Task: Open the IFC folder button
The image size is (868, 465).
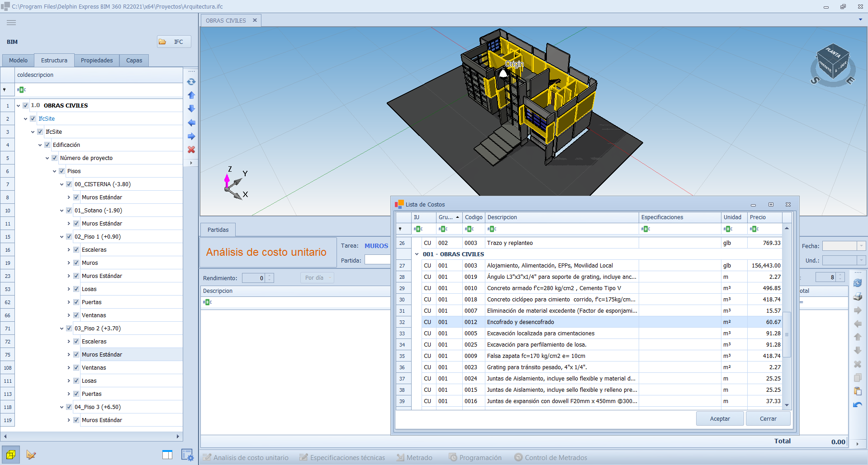Action: point(174,42)
